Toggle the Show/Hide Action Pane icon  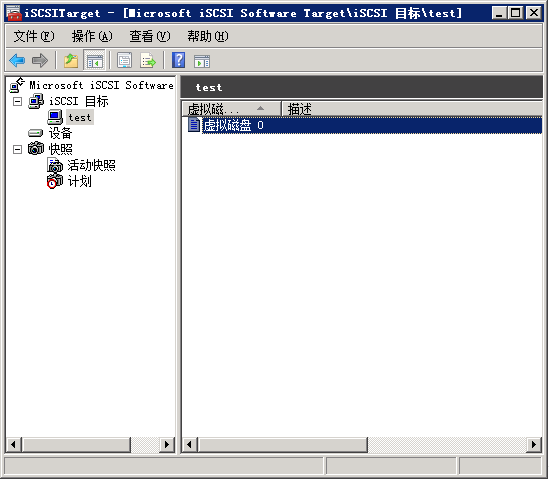pyautogui.click(x=202, y=61)
